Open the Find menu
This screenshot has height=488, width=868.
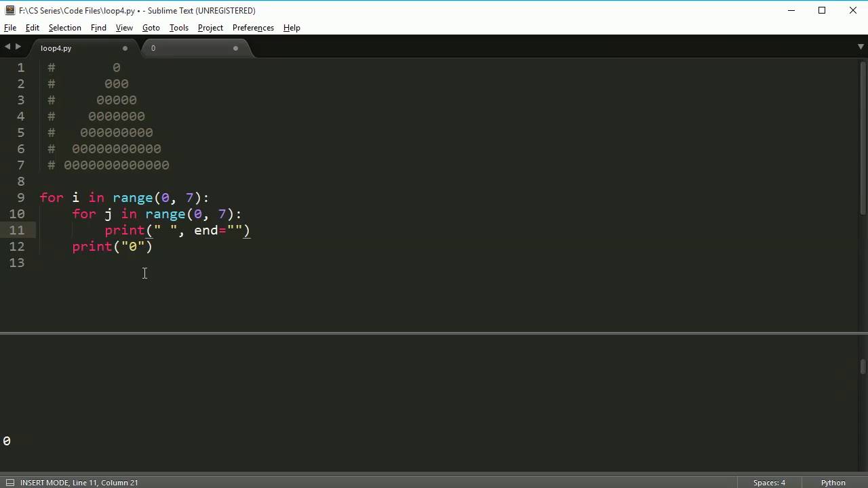pos(98,28)
